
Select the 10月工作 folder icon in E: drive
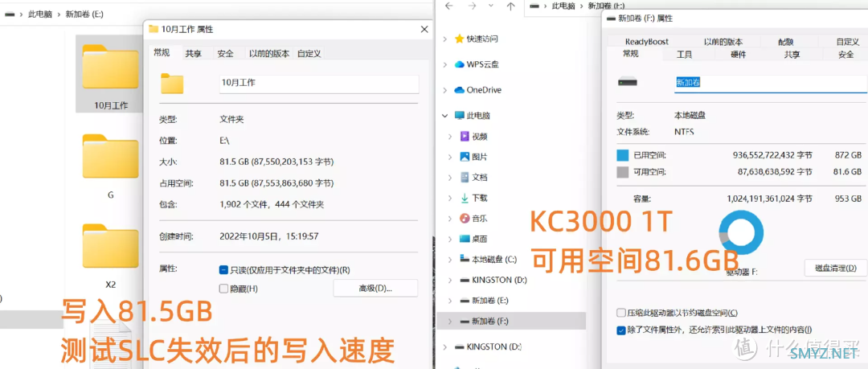pos(110,67)
